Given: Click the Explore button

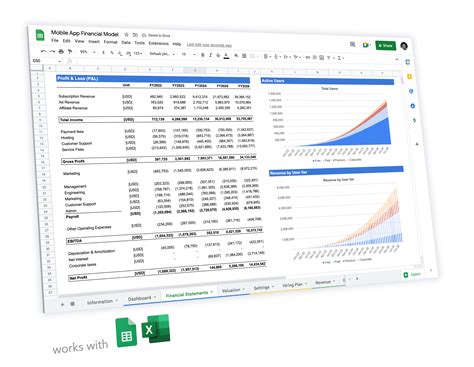Looking at the screenshot, I should (412, 274).
